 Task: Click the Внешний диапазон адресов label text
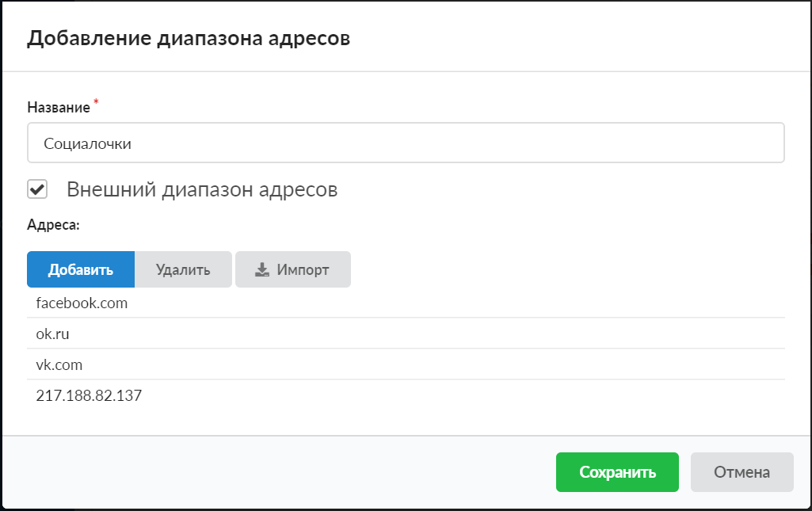(202, 189)
